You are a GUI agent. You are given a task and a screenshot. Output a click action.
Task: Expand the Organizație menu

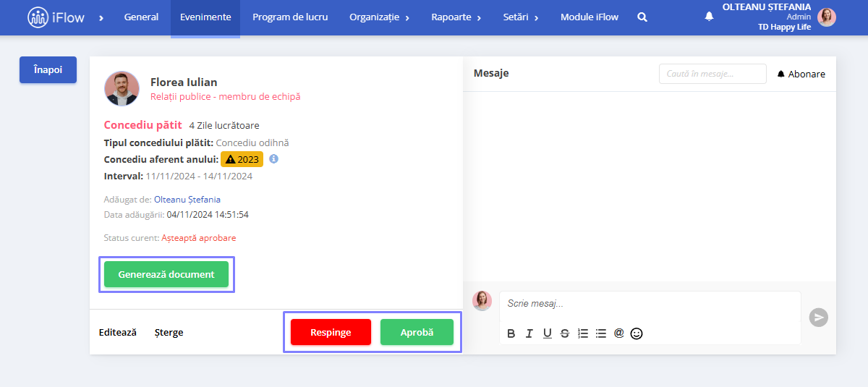(x=379, y=17)
